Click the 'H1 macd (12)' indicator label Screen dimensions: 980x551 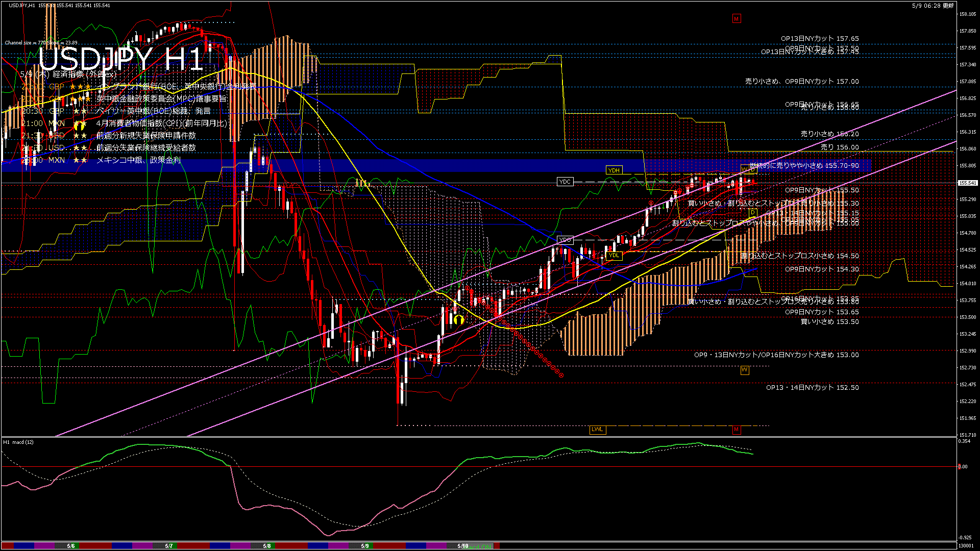[18, 442]
